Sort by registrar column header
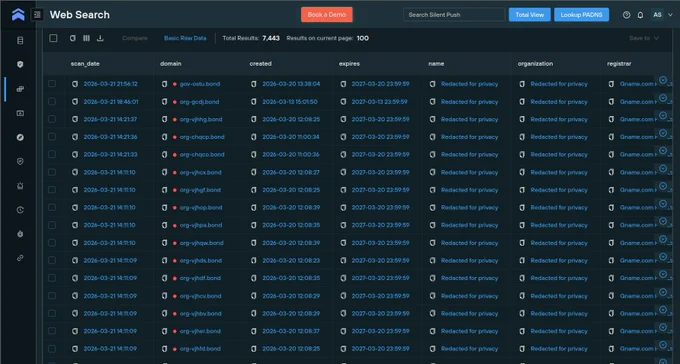Viewport: 680px width, 364px height. point(619,64)
